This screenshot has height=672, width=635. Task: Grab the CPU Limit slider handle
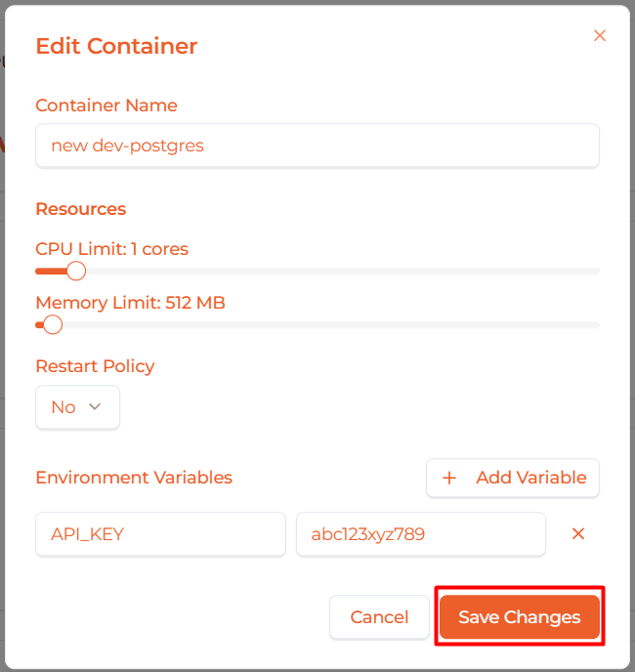(76, 271)
